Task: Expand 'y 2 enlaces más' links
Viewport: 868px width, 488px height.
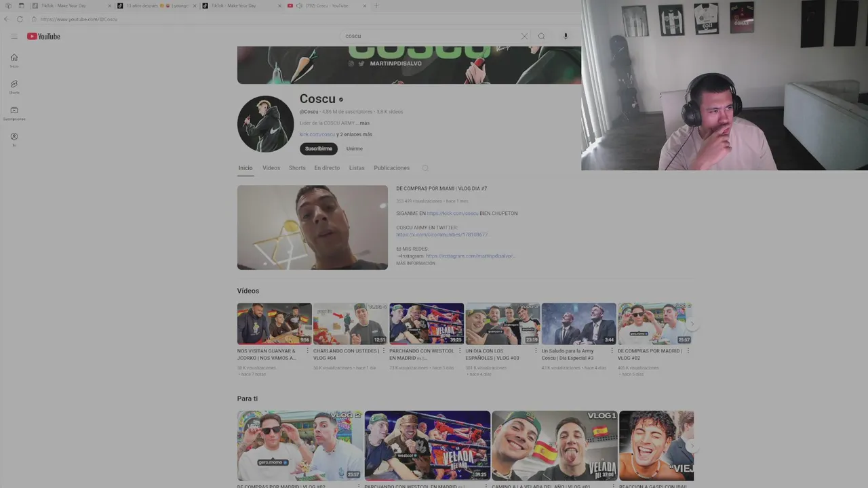Action: click(354, 134)
